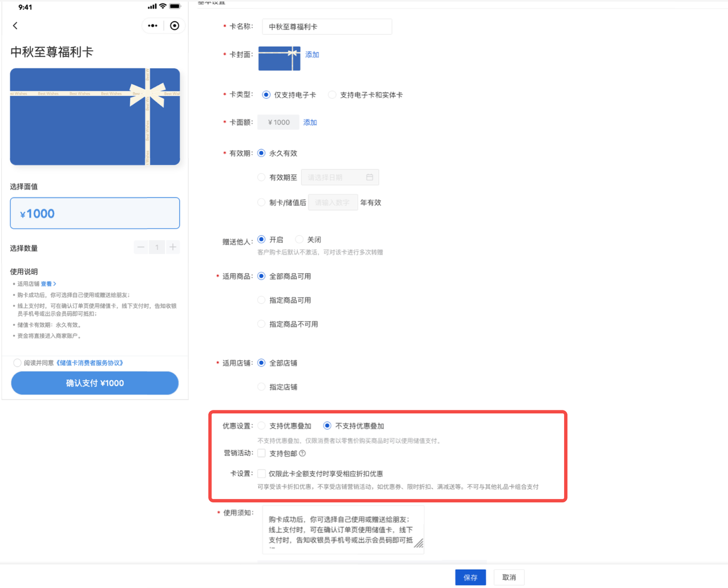Open the 请选择日期 date picker field
Image resolution: width=728 pixels, height=588 pixels.
(x=340, y=178)
